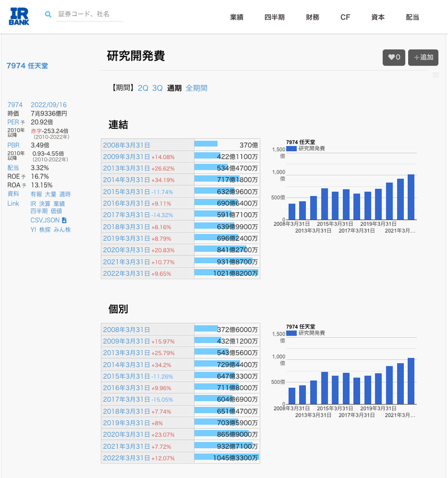Click the 1021億8200万 value cell
448x478 pixels.
227,273
